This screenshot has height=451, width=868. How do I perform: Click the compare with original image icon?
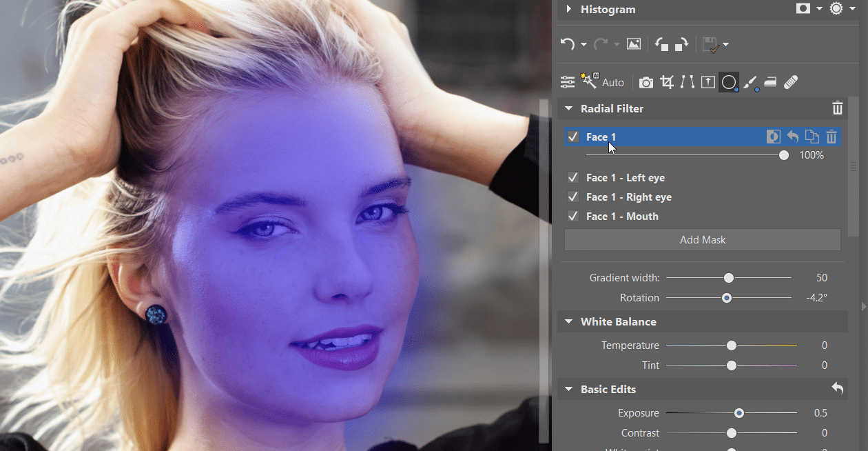(633, 43)
